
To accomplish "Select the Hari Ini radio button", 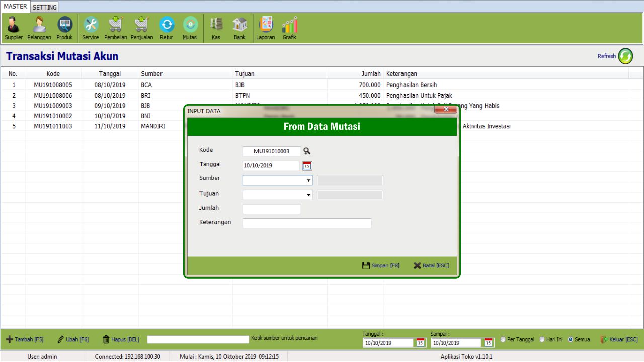I will (x=542, y=340).
